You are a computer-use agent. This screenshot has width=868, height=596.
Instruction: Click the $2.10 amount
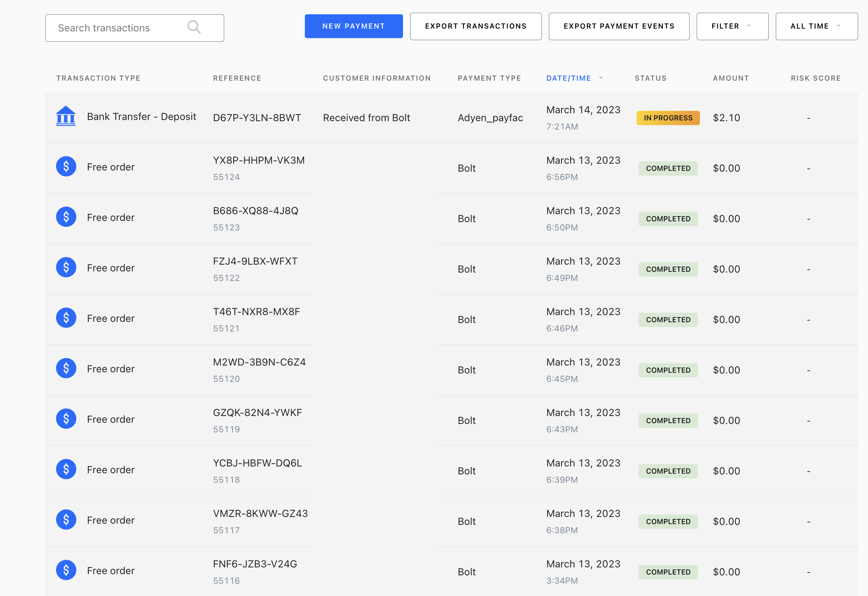click(x=727, y=118)
